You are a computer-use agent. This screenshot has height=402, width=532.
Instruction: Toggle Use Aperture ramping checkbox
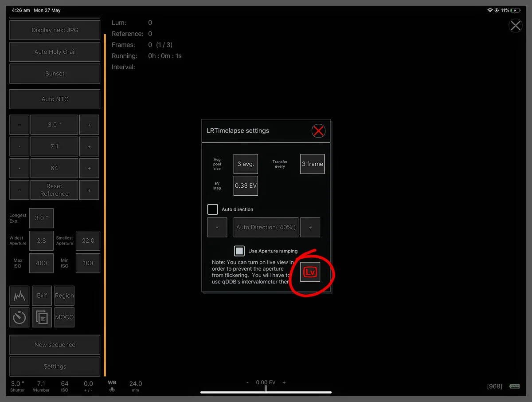pos(239,251)
